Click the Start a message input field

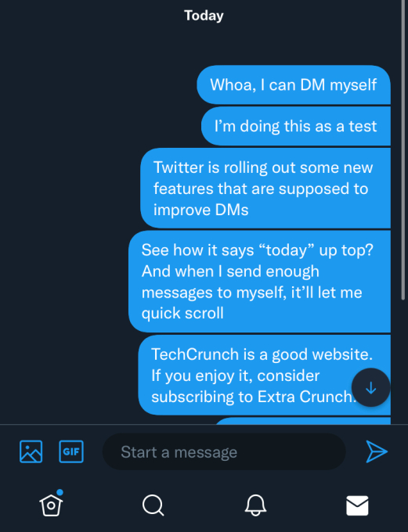point(224,451)
